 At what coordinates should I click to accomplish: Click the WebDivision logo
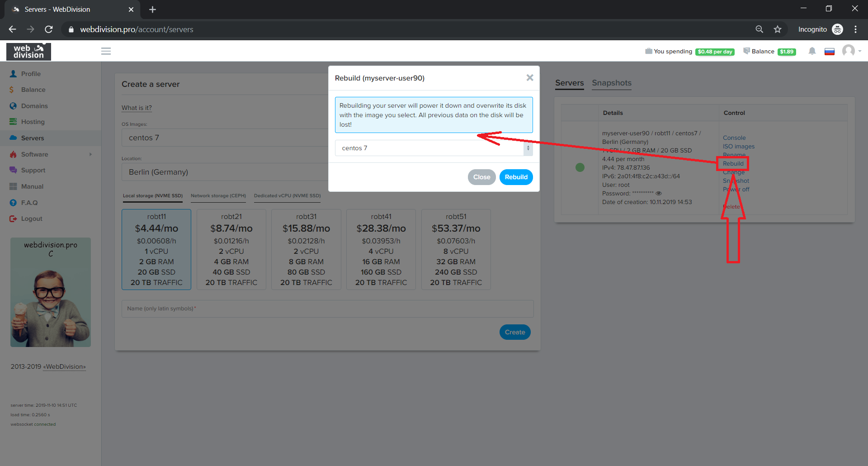coord(28,52)
